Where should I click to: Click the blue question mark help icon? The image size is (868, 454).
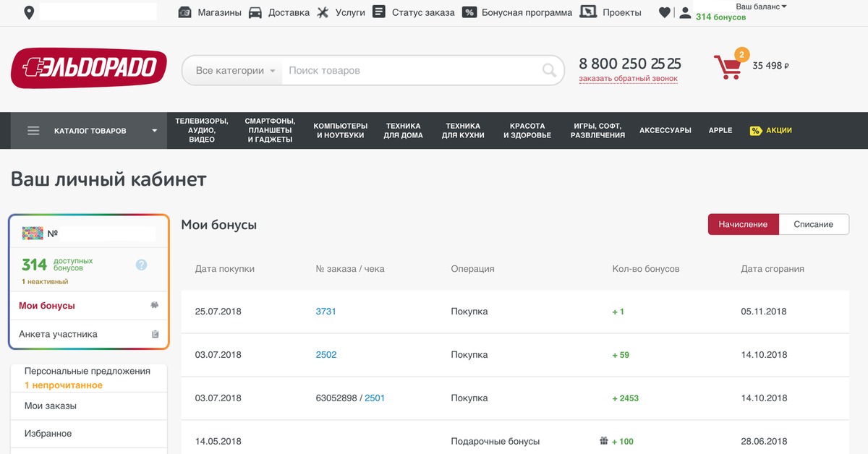(x=142, y=265)
